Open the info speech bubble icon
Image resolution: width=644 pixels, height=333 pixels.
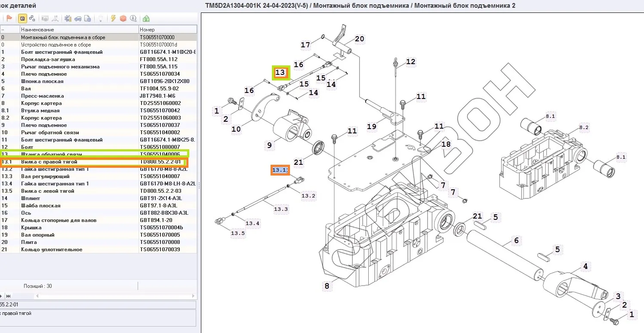(x=133, y=18)
